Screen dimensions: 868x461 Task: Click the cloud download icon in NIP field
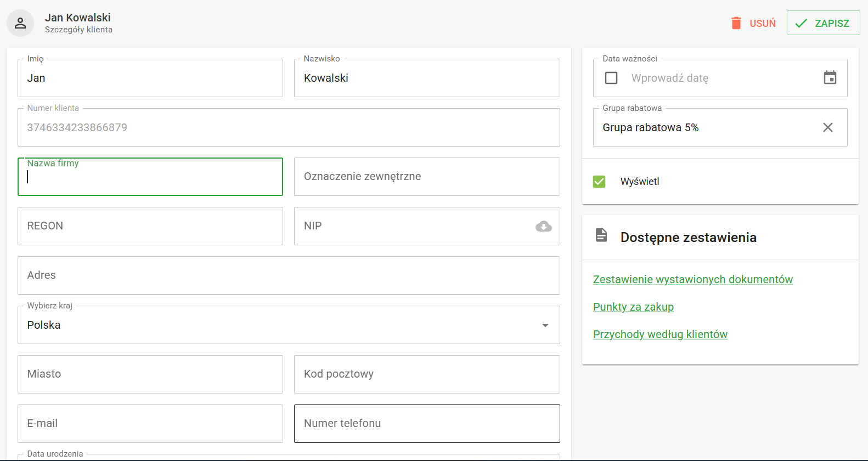543,226
